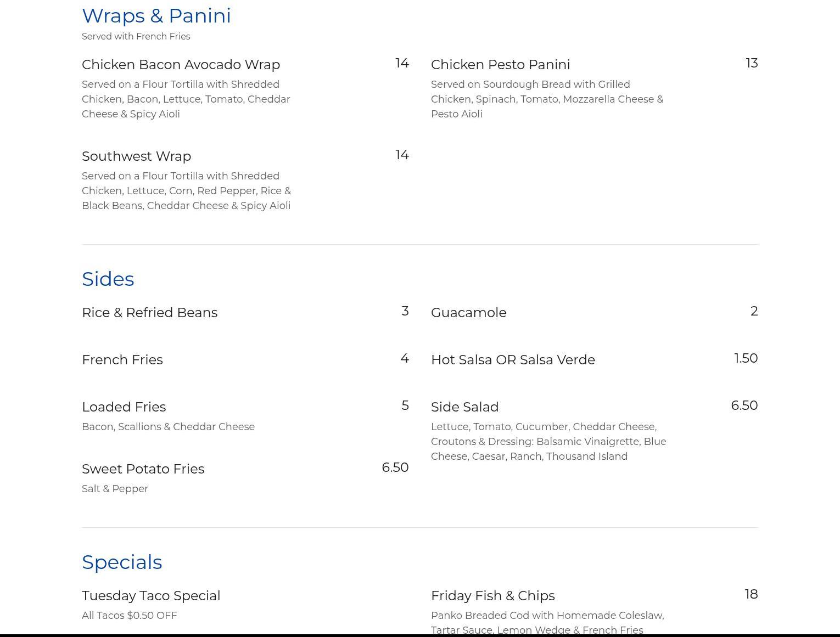Click the Chicken Pesto Panini price 13

(751, 64)
